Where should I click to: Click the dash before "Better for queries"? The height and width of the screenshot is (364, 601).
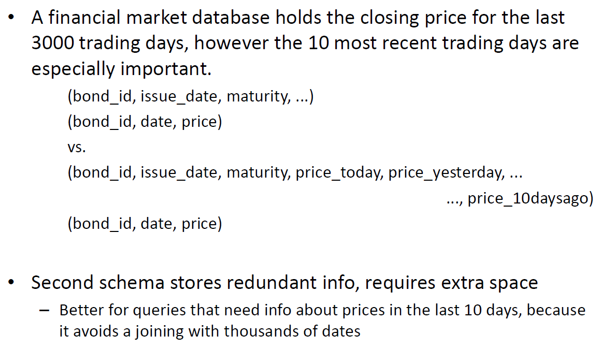coord(46,311)
